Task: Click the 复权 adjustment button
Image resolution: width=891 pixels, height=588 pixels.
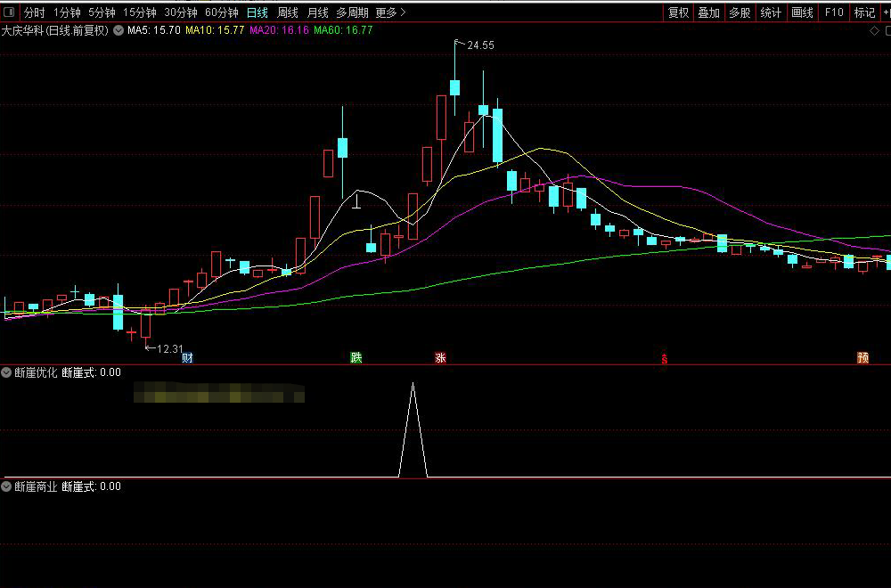Action: coord(678,12)
